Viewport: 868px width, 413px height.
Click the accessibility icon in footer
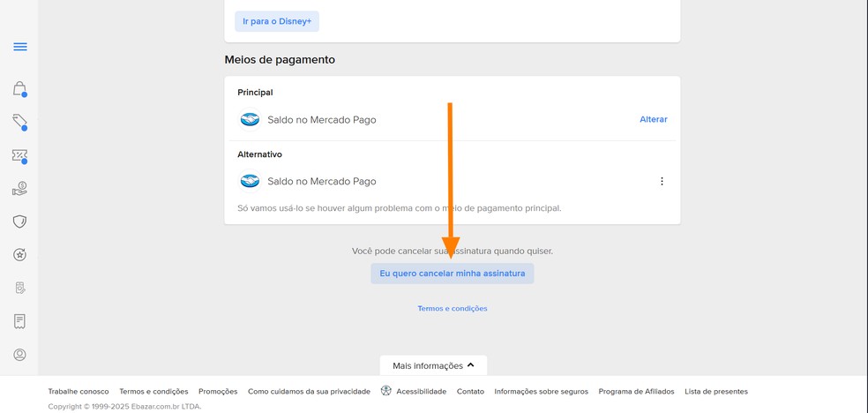(x=385, y=391)
